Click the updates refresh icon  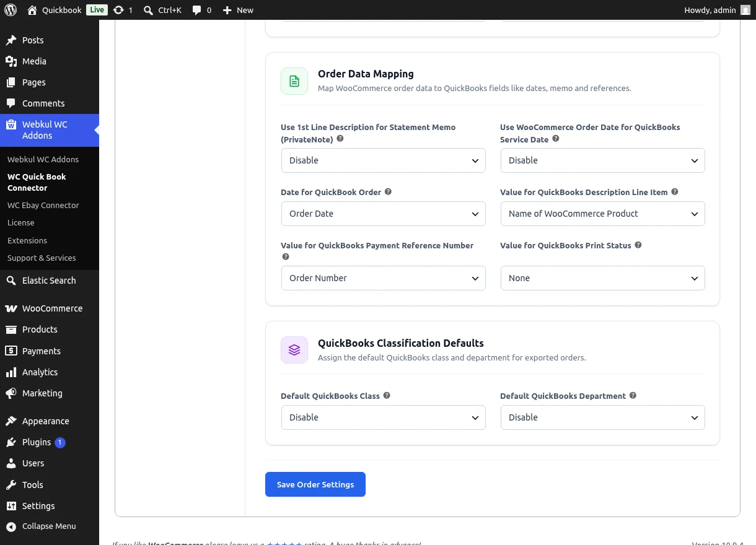118,10
